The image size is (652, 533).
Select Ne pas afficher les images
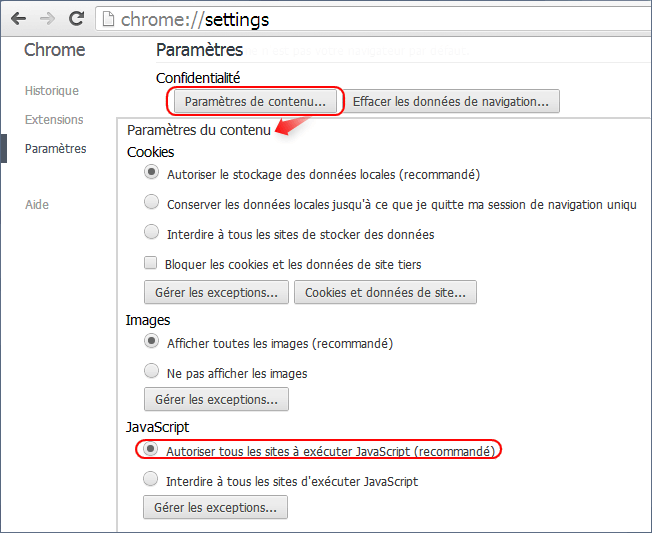point(151,371)
